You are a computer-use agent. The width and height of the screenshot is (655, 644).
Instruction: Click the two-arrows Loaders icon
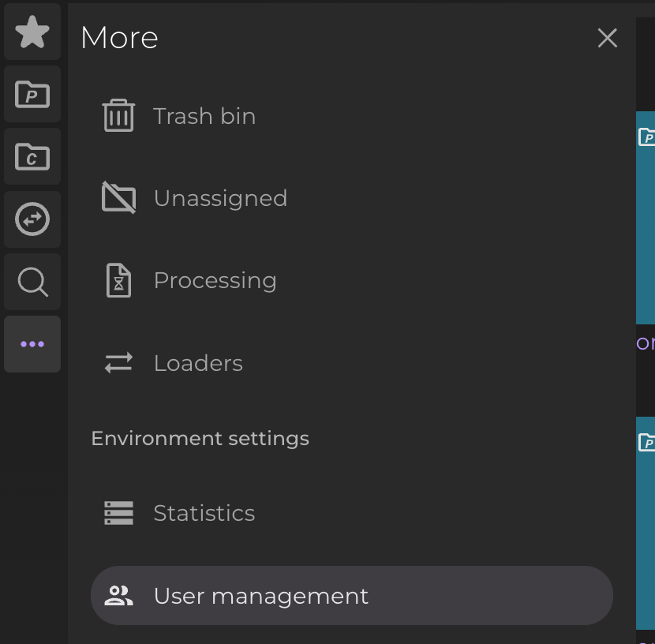click(118, 363)
